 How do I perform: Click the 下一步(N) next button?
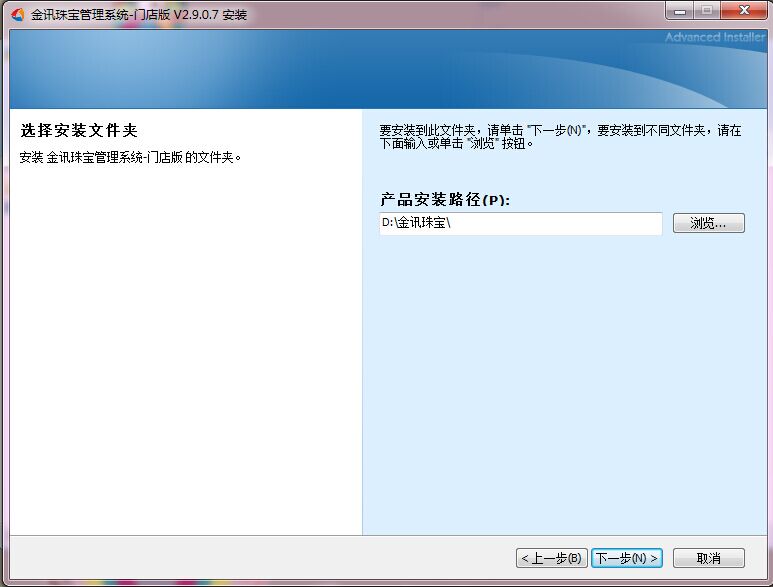click(626, 558)
